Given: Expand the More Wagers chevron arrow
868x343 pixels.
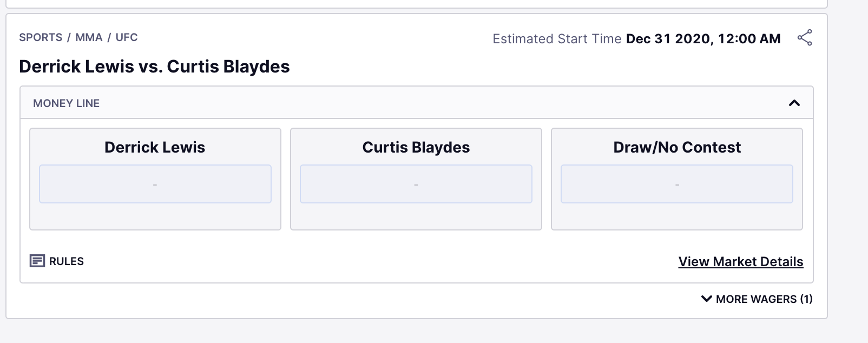Looking at the screenshot, I should (706, 299).
